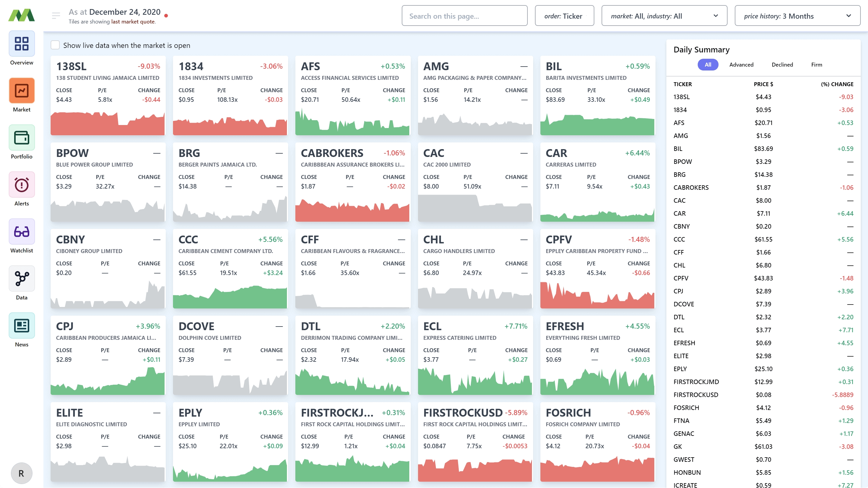
Task: Sort by PRICE $ column header
Action: pos(763,84)
